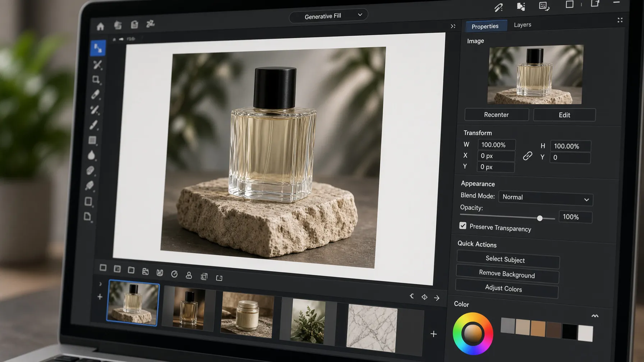Click Select Subject quick action

point(507,259)
